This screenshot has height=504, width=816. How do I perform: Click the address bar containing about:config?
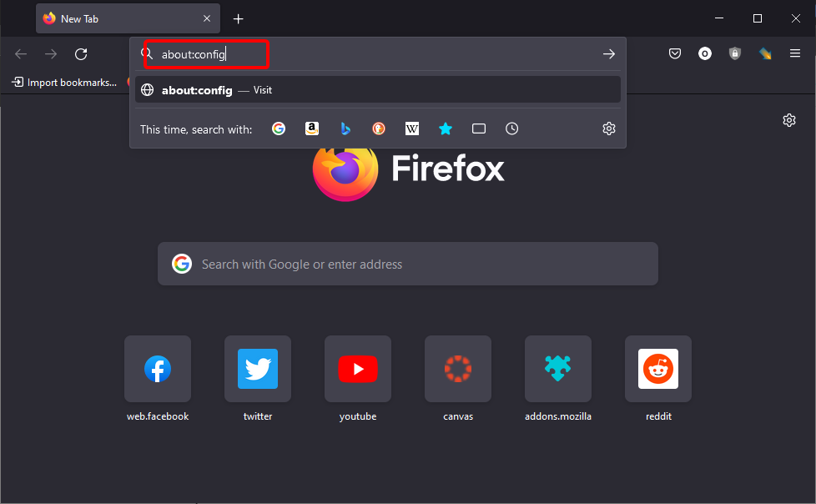[x=378, y=53]
